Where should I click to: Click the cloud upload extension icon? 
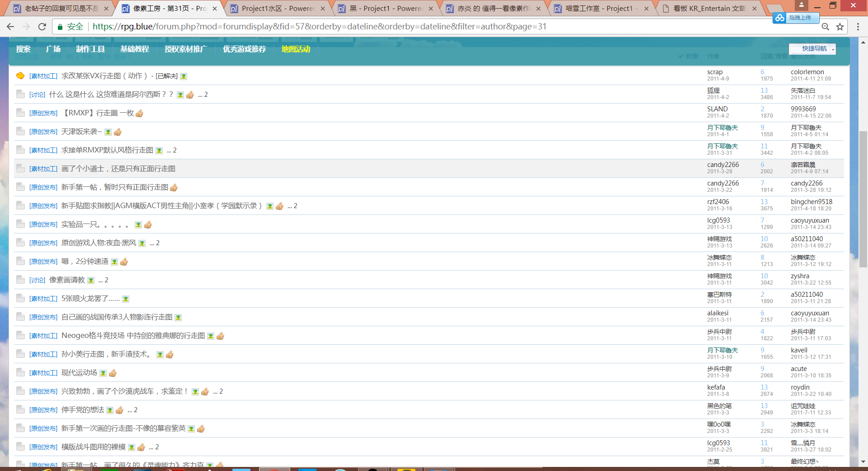(x=779, y=18)
